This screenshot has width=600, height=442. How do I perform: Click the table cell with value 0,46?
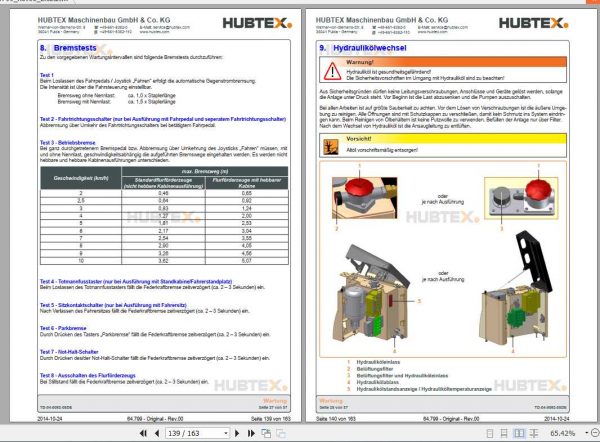163,193
